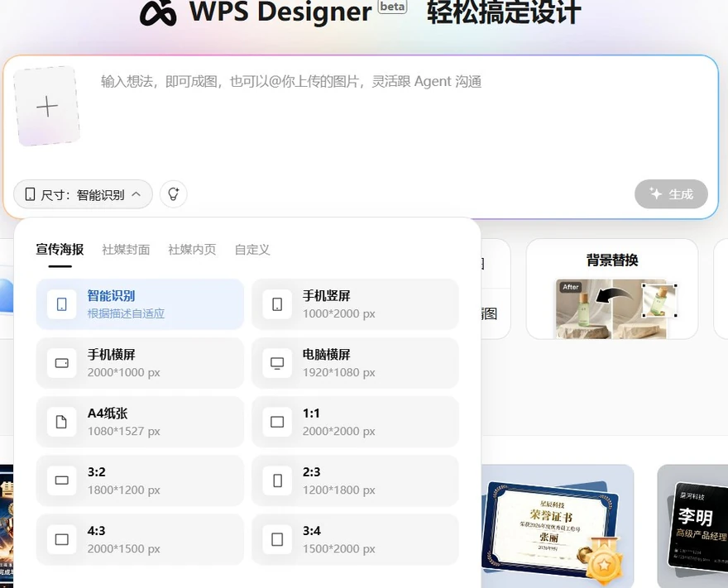Switch to the 社媒封面 tab

tap(126, 250)
